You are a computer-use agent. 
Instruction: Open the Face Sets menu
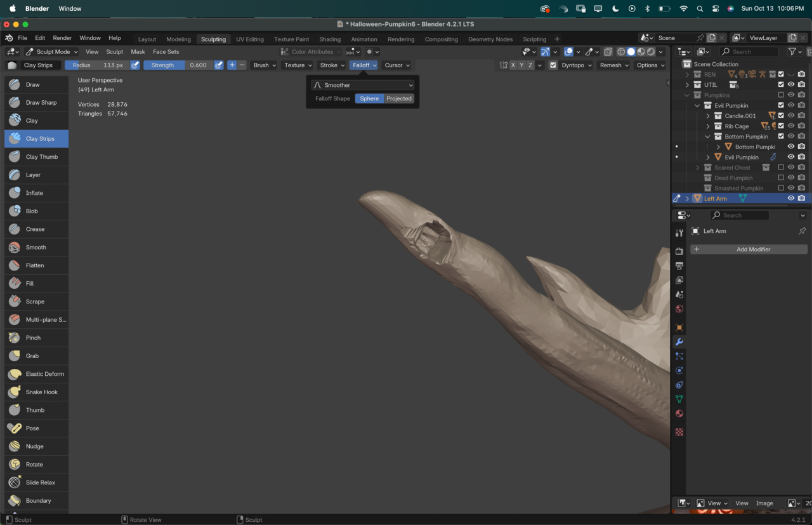(166, 51)
